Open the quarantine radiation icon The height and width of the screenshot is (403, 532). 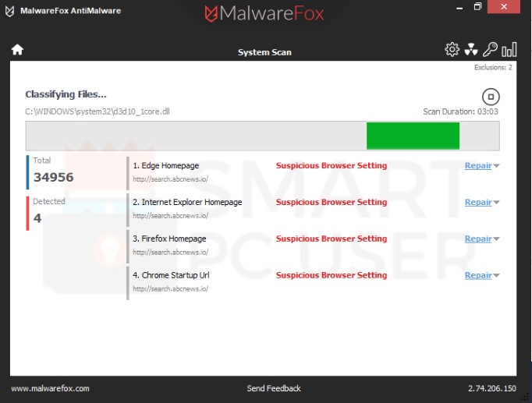(x=471, y=49)
